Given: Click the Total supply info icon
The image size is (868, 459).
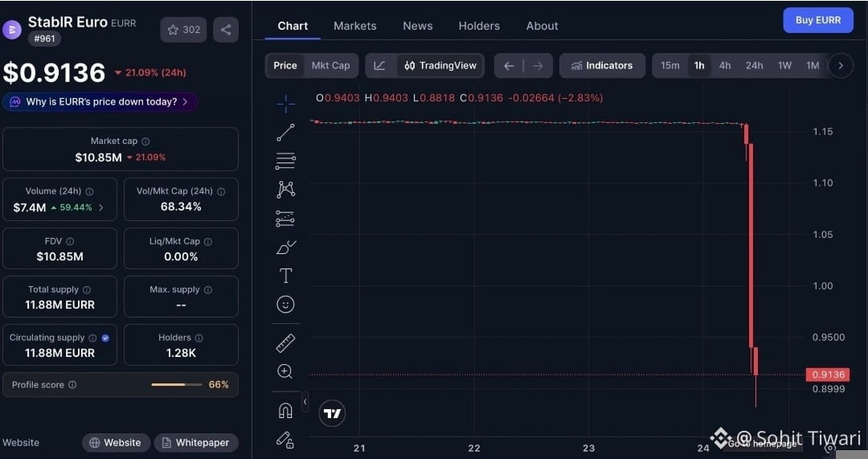Looking at the screenshot, I should [x=86, y=289].
